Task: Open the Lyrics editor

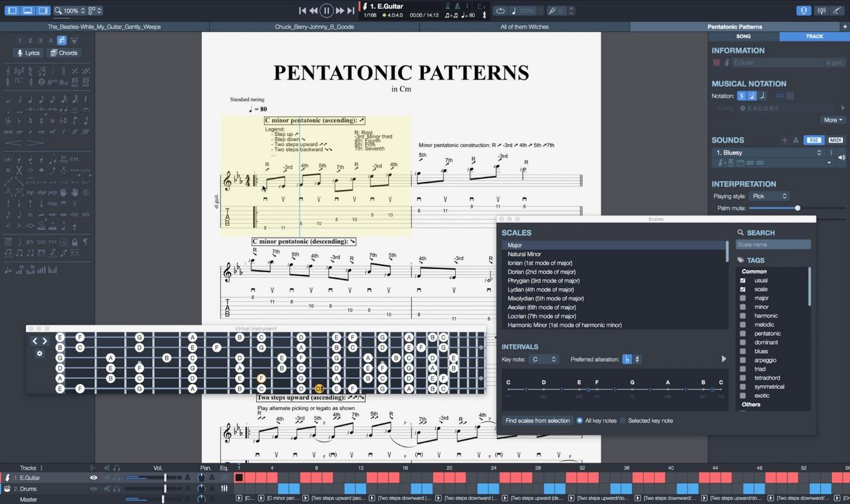Action: pyautogui.click(x=28, y=53)
